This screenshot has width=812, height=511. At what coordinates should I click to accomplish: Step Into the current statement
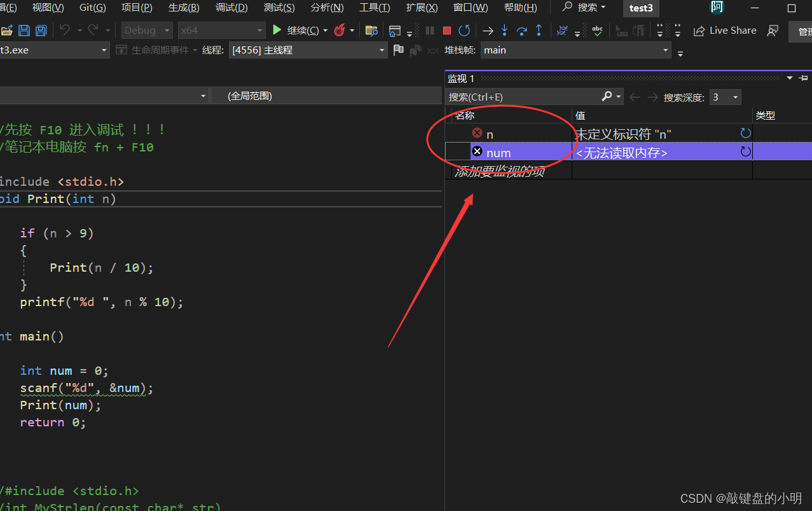pyautogui.click(x=504, y=31)
